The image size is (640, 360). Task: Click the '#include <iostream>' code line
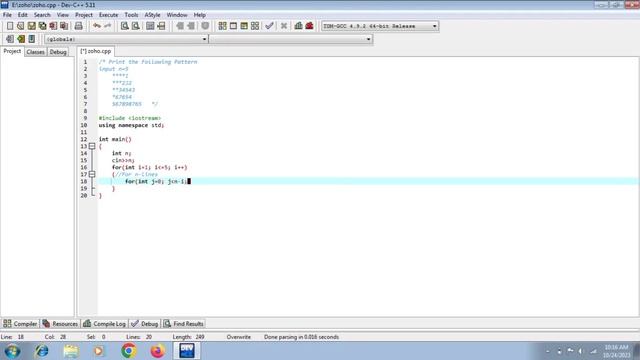pyautogui.click(x=130, y=118)
